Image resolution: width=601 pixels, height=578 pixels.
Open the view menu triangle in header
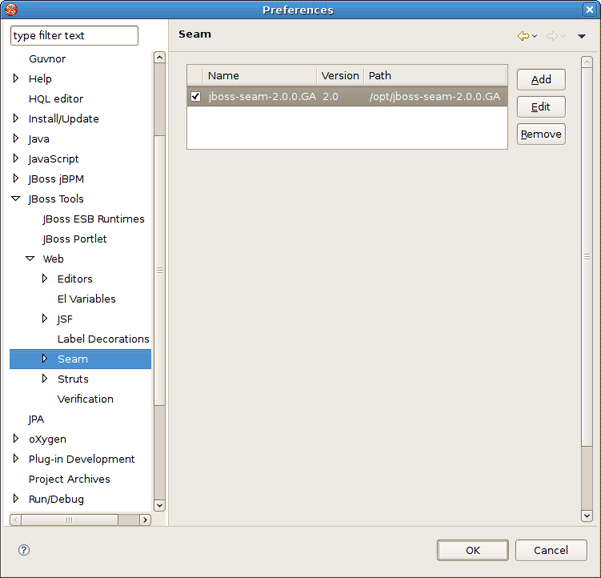coord(582,37)
